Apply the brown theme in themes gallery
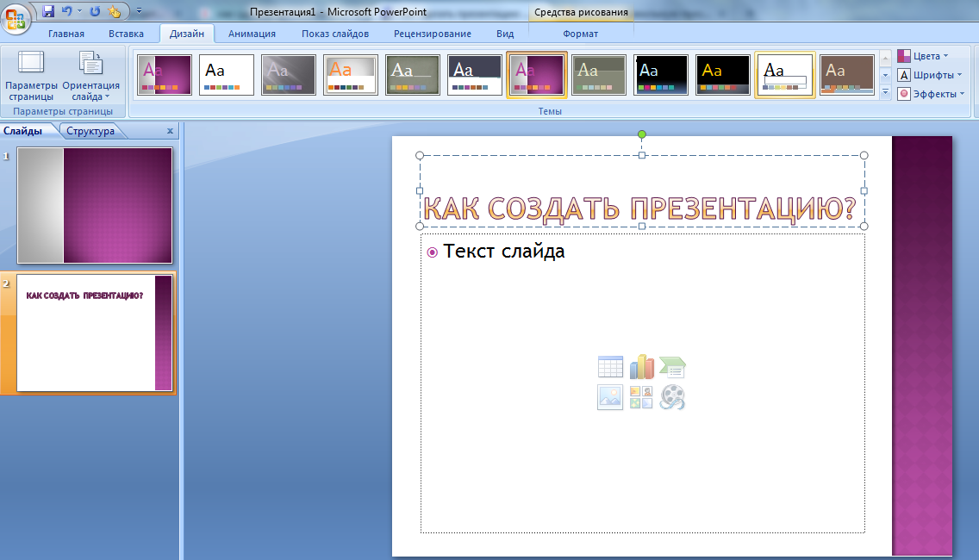 pos(846,75)
